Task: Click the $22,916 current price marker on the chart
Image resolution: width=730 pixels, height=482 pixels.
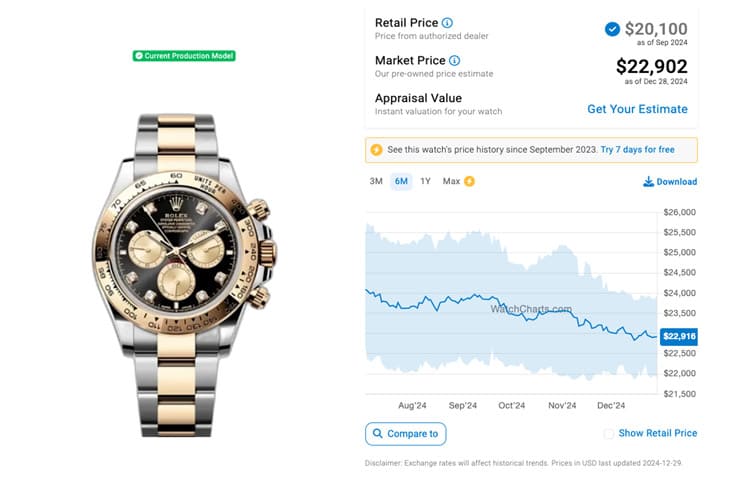Action: pos(678,337)
